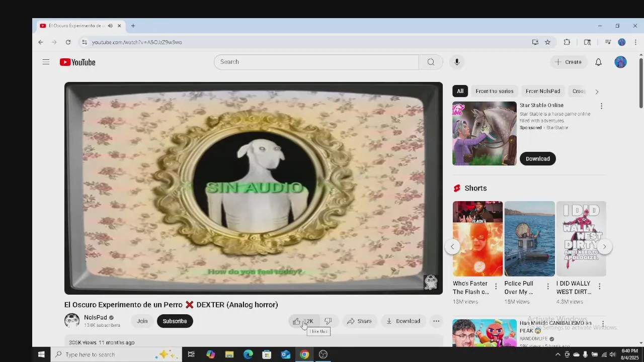Mute tab via speaker icon on tab
Viewport: 644px width, 362px height.
click(x=110, y=26)
